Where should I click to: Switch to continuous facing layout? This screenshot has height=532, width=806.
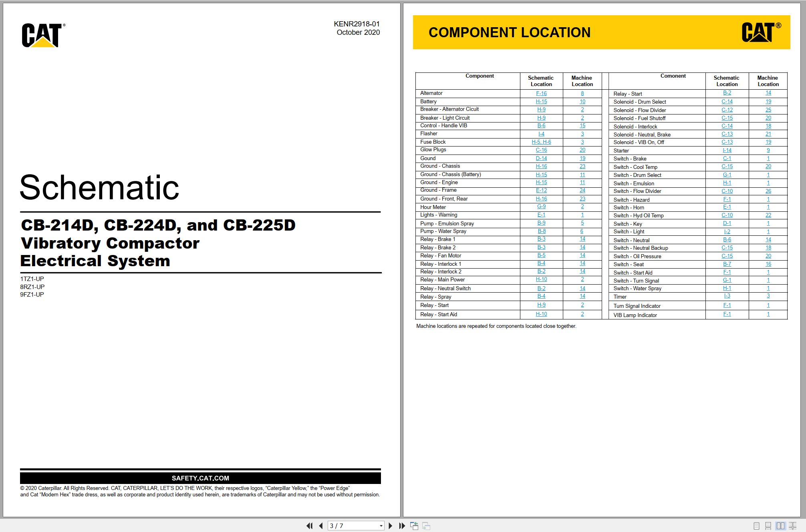click(792, 526)
